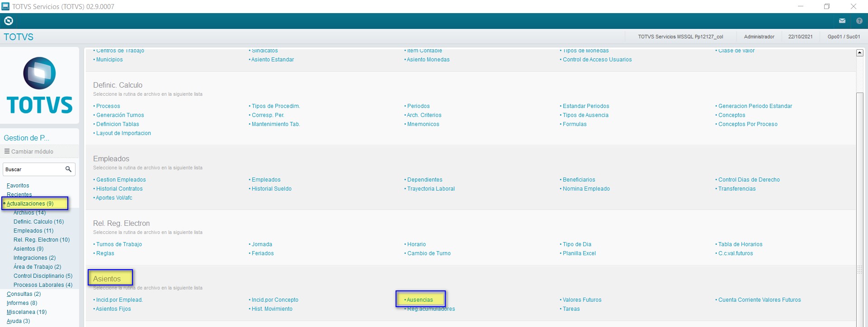This screenshot has width=868, height=327.
Task: Click the Administrador user label
Action: [759, 37]
